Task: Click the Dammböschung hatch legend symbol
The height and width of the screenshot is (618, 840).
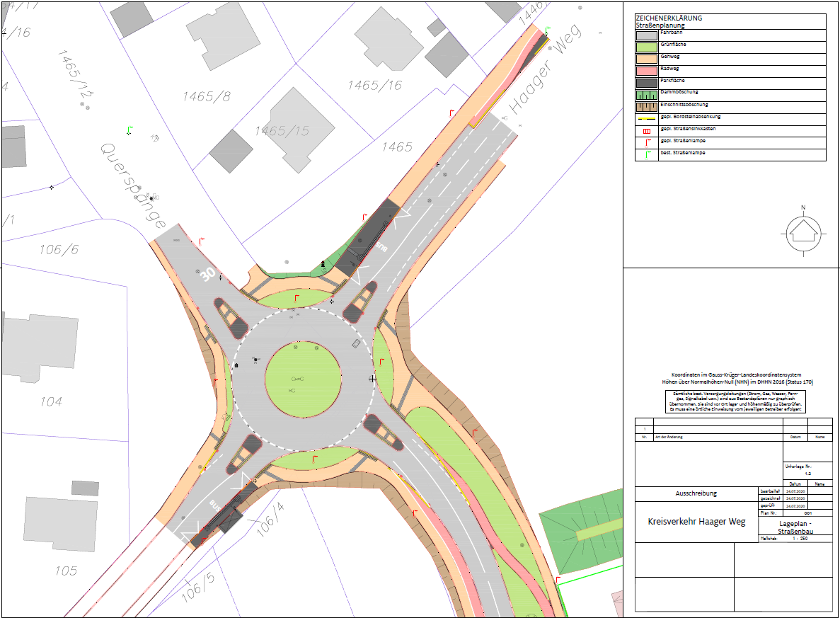Action: click(646, 96)
